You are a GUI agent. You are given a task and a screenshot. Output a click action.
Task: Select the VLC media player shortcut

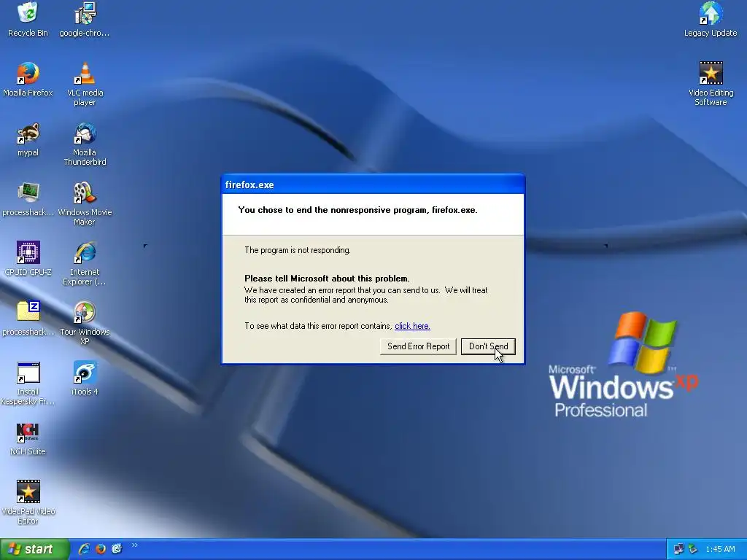coord(85,85)
